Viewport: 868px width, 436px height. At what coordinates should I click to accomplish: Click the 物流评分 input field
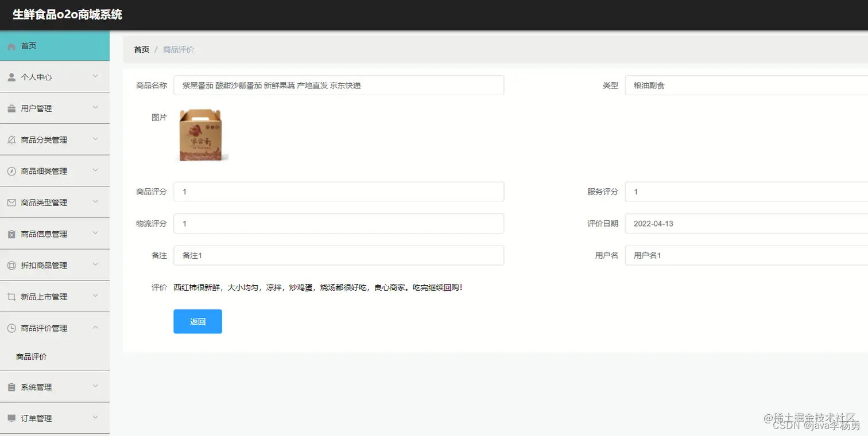pos(339,224)
